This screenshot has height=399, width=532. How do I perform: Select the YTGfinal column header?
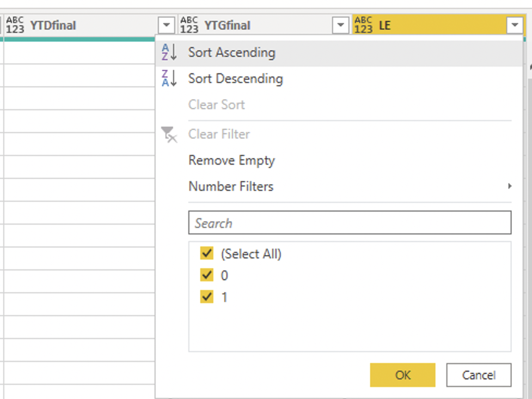tap(264, 25)
